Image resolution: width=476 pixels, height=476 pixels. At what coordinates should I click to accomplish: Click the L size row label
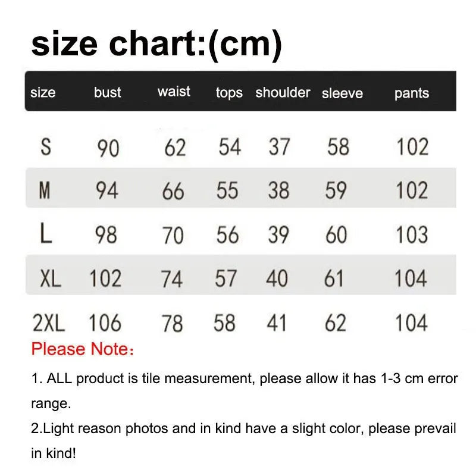[x=46, y=233]
